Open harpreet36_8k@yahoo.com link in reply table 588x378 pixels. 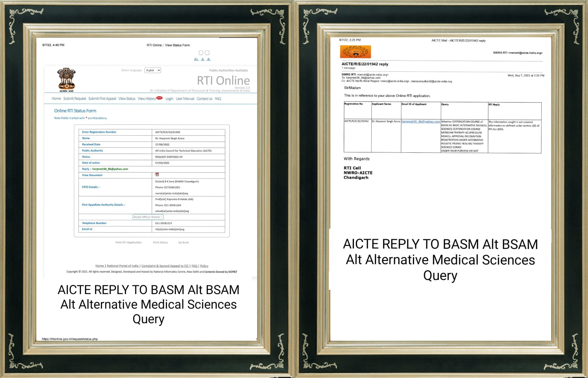[421, 122]
